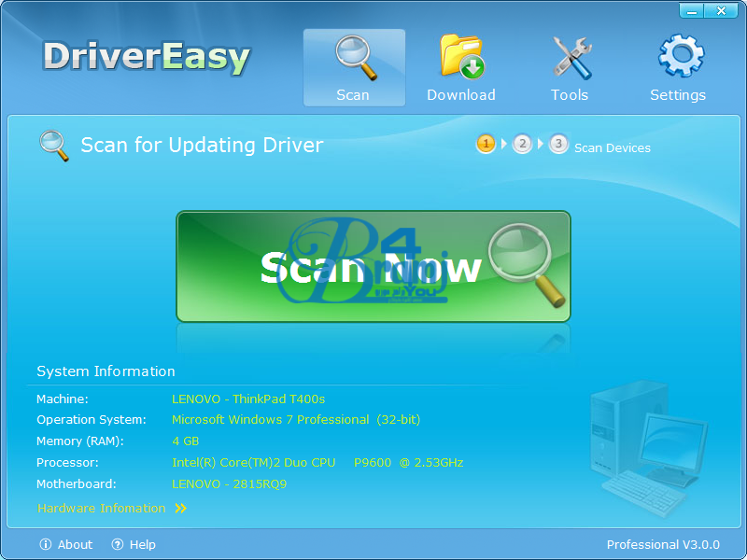Open the window minimize dropdown button in title bar
The image size is (747, 560).
pos(692,11)
